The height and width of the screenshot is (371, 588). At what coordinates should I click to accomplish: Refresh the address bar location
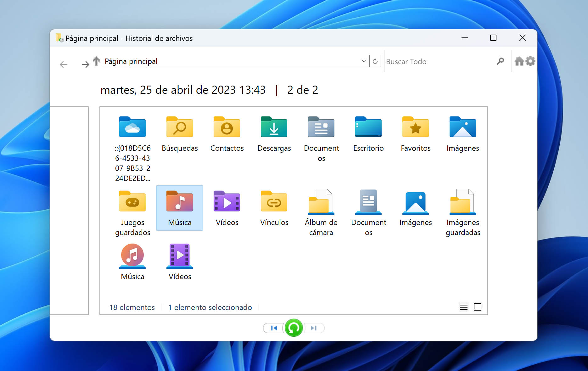click(x=375, y=61)
